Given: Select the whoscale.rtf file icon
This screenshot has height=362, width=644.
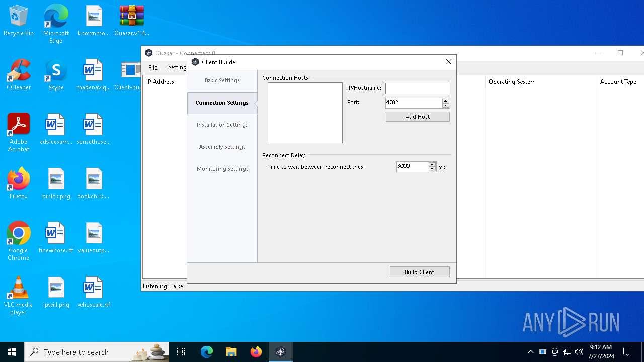Looking at the screenshot, I should pos(94,292).
